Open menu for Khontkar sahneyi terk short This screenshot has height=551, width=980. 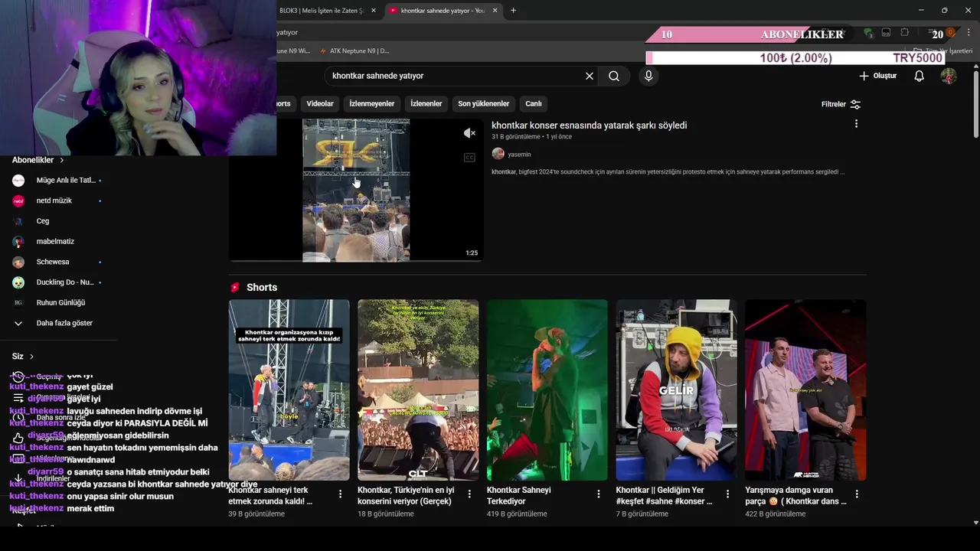pyautogui.click(x=341, y=494)
